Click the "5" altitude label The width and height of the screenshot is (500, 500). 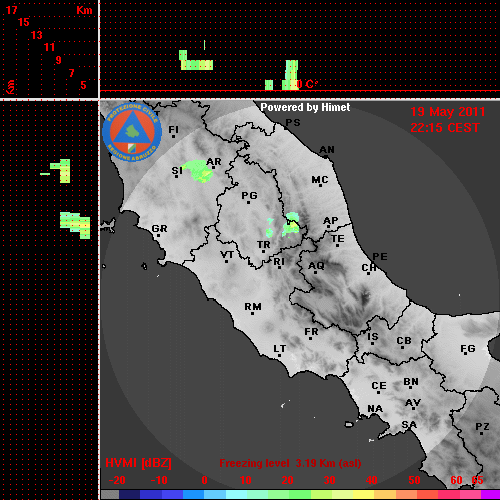coord(83,85)
